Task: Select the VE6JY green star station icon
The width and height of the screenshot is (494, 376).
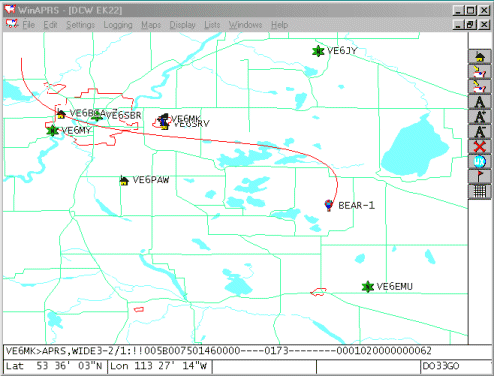Action: [x=318, y=51]
